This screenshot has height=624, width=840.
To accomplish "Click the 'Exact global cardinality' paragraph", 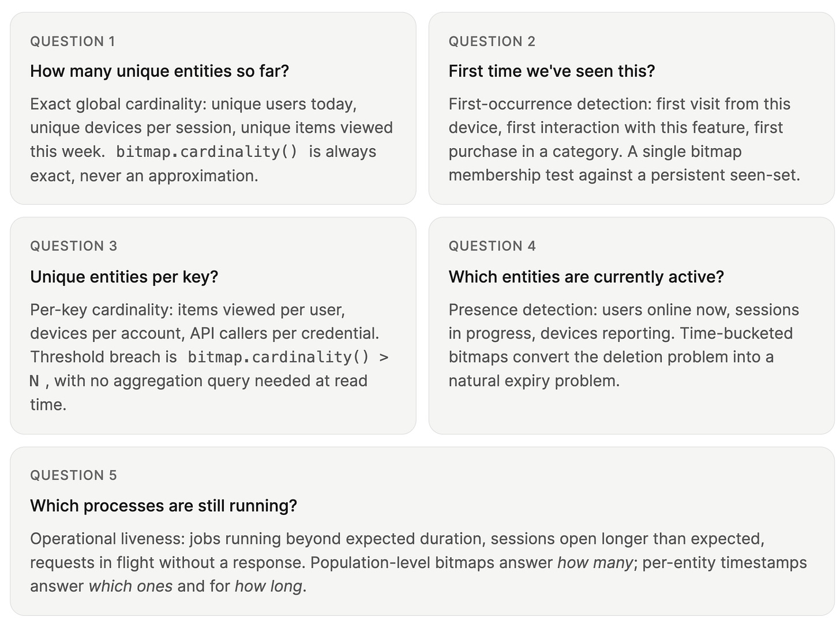I will [x=211, y=140].
